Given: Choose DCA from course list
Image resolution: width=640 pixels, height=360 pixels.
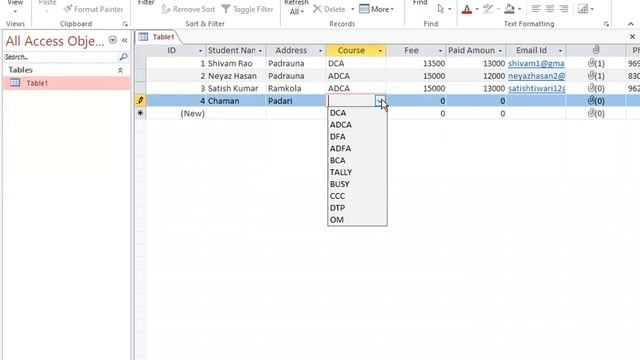Looking at the screenshot, I should coord(357,113).
